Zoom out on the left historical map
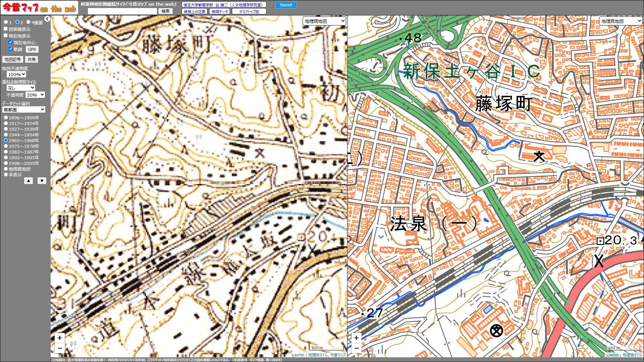Image resolution: width=644 pixels, height=362 pixels. 60,348
